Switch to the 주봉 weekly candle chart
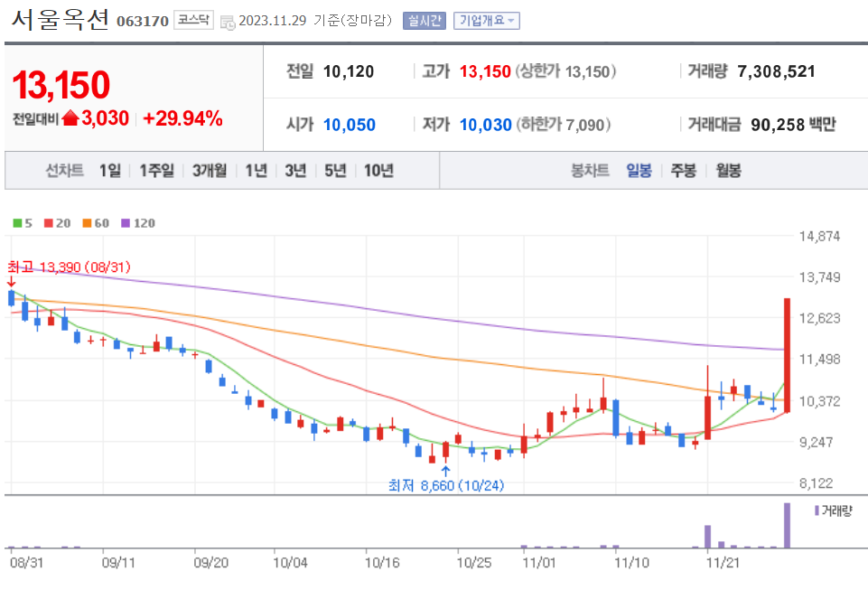Viewport: 868px width, 590px height. [x=683, y=170]
